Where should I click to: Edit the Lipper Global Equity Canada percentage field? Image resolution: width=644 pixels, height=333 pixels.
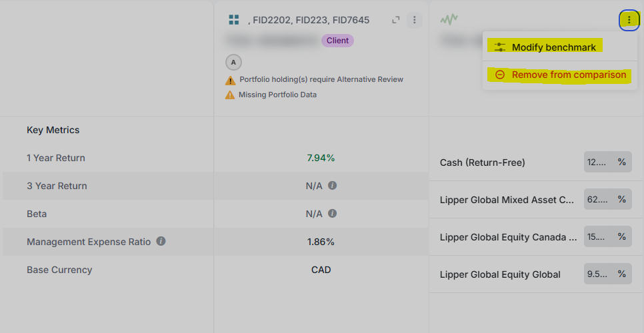click(x=608, y=236)
